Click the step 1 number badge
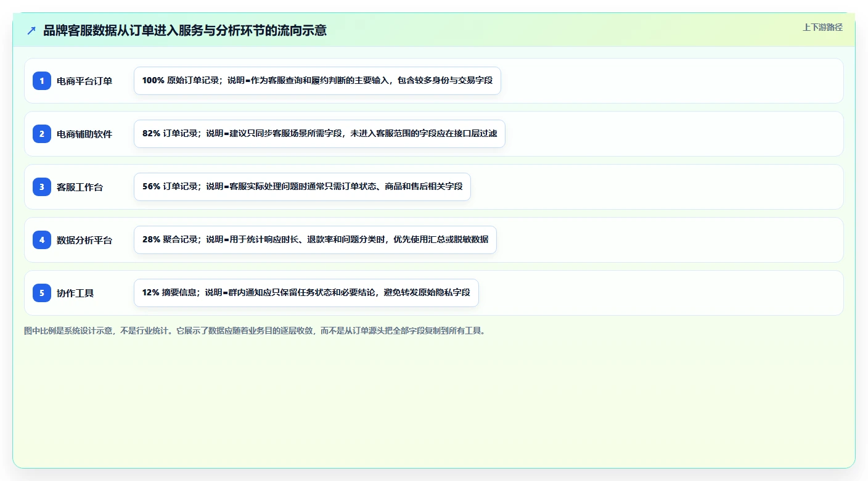Screen dimensions: 868x481 [x=42, y=81]
